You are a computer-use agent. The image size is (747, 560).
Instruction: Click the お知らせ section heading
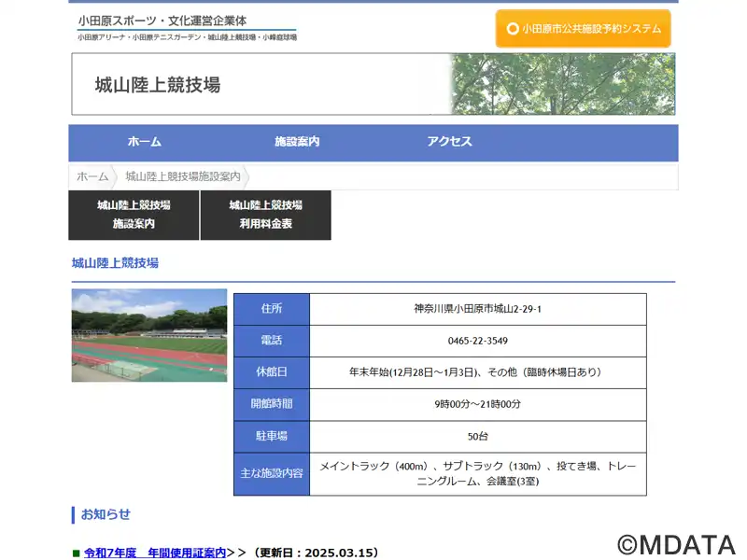(x=106, y=514)
